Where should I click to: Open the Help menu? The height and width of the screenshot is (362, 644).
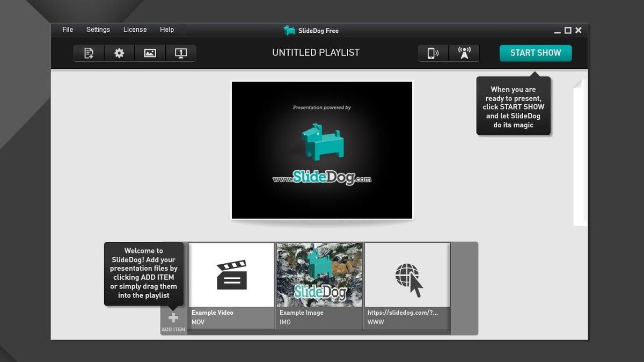pos(167,30)
